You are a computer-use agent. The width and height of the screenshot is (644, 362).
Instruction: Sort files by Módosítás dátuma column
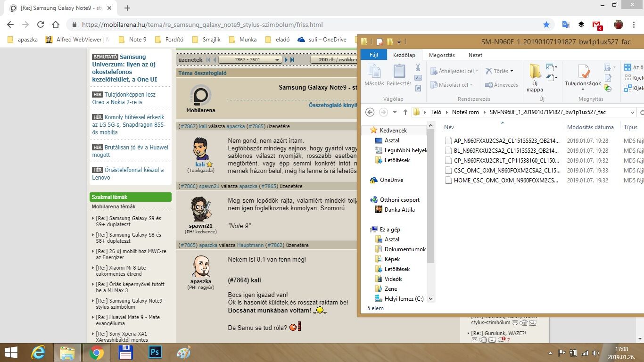590,127
